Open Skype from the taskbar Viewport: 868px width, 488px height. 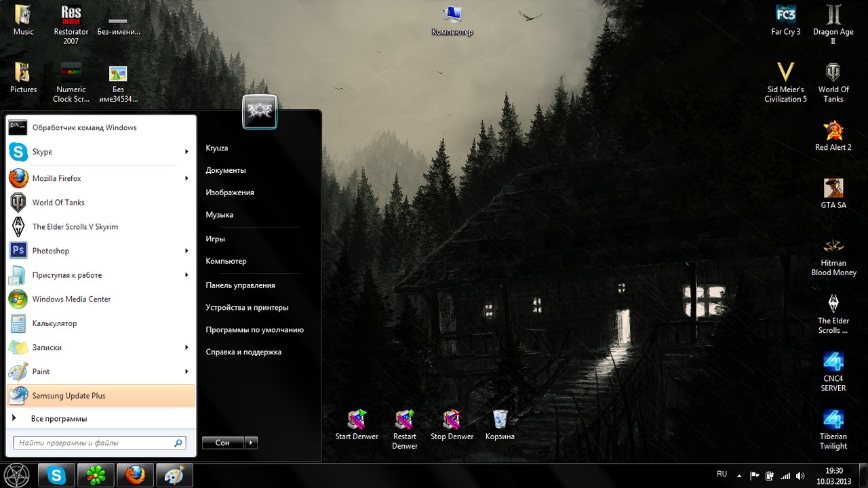(56, 476)
